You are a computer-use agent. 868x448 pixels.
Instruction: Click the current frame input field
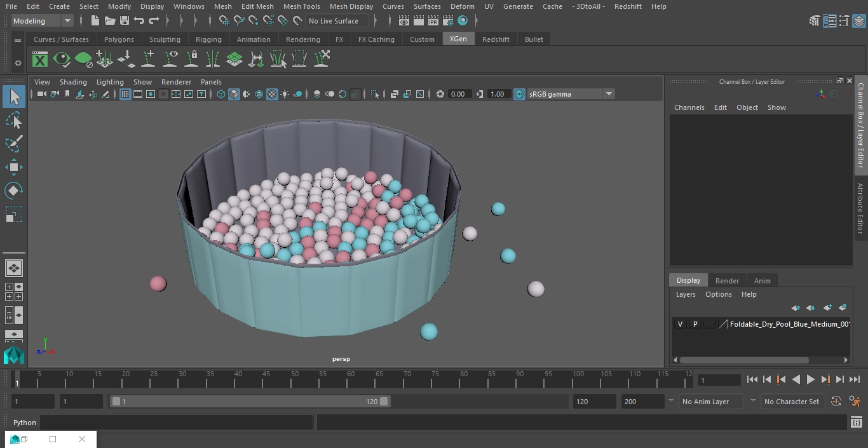click(x=719, y=380)
